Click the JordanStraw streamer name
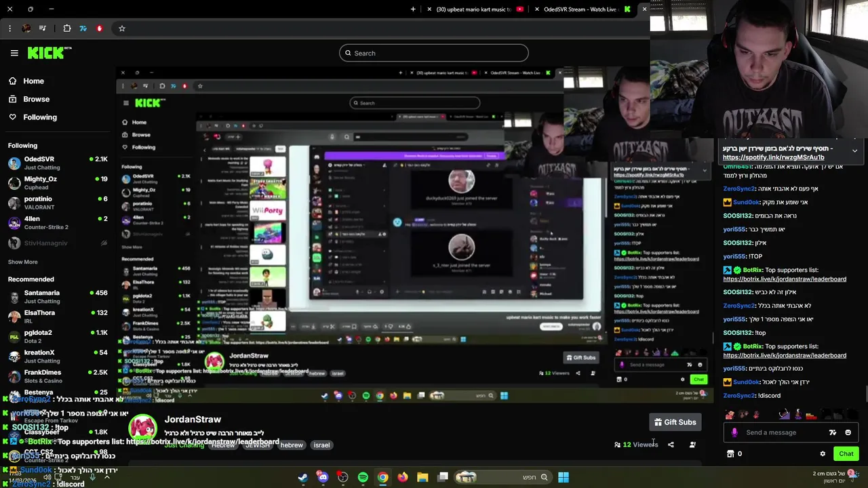The height and width of the screenshot is (488, 868). tap(193, 420)
